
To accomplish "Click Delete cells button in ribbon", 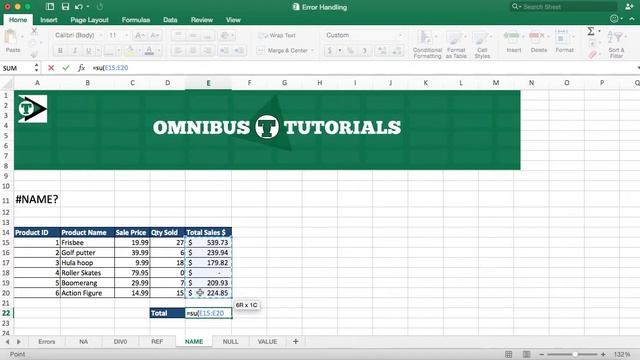I will pyautogui.click(x=539, y=42).
